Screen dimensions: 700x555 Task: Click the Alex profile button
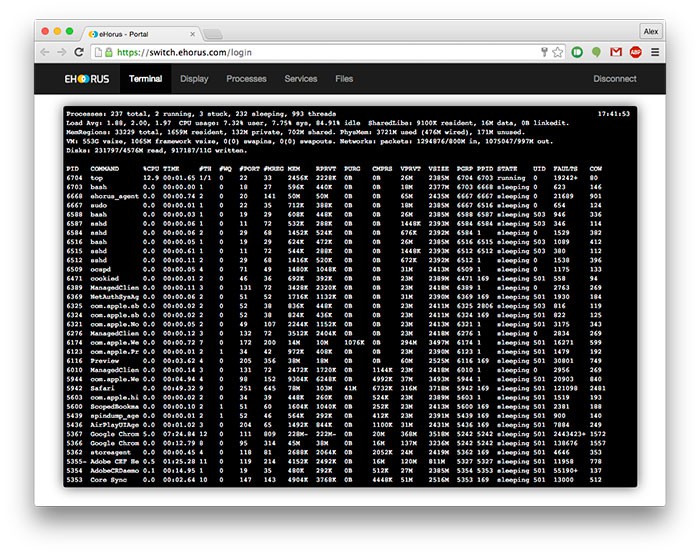[x=650, y=31]
